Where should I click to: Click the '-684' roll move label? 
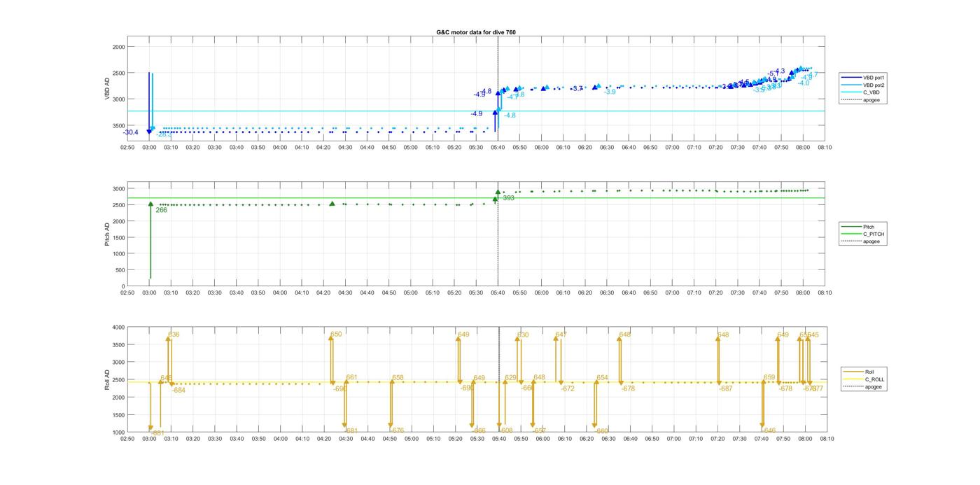coord(178,390)
